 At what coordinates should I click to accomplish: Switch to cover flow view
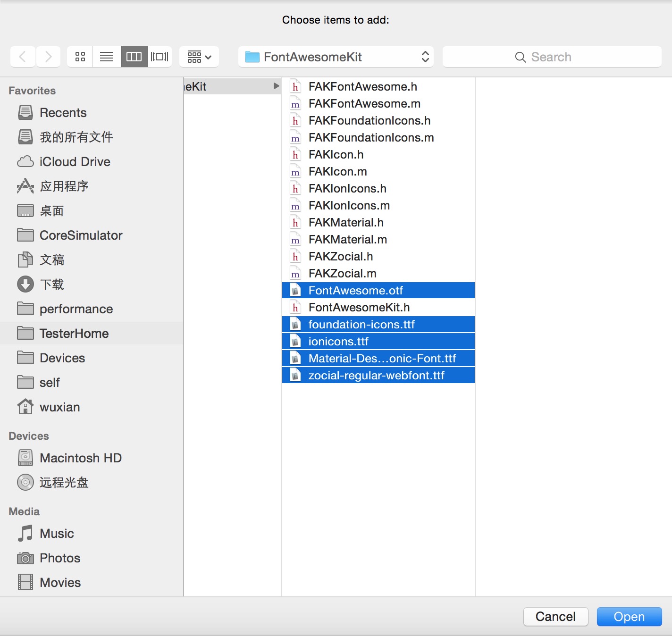(x=160, y=57)
